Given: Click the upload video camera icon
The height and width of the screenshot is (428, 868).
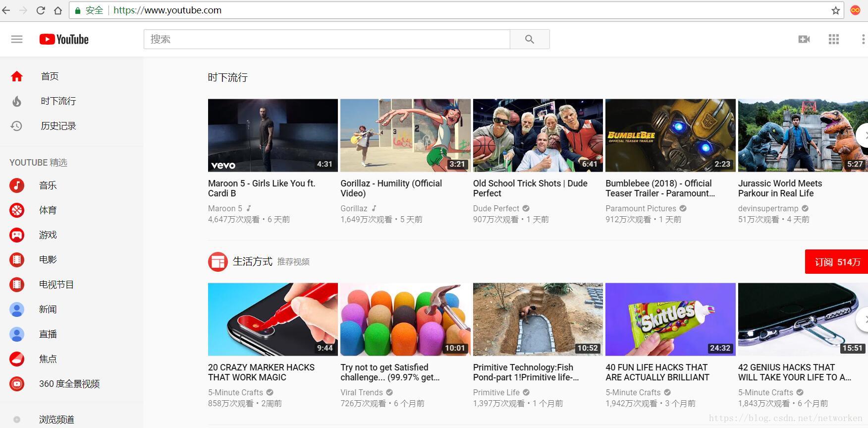Looking at the screenshot, I should point(804,39).
